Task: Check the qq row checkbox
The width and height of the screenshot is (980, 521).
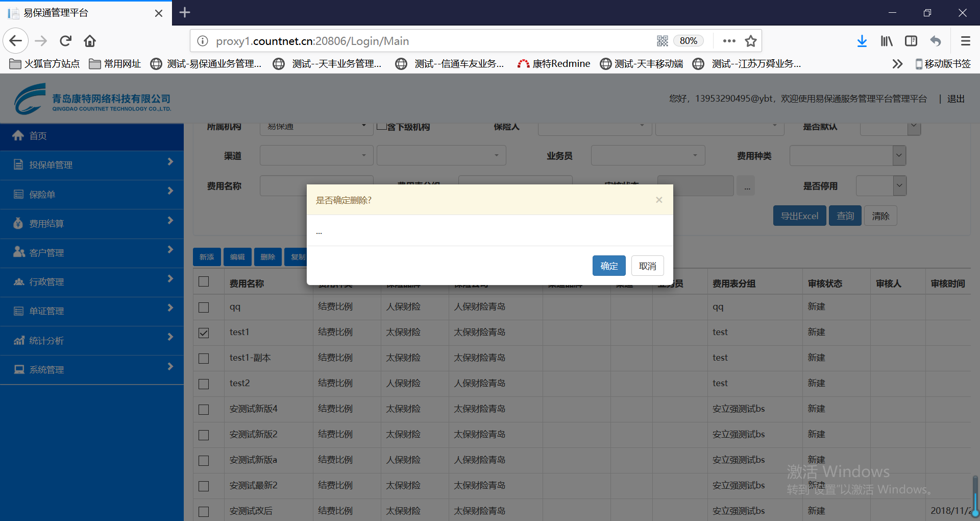Action: 204,307
